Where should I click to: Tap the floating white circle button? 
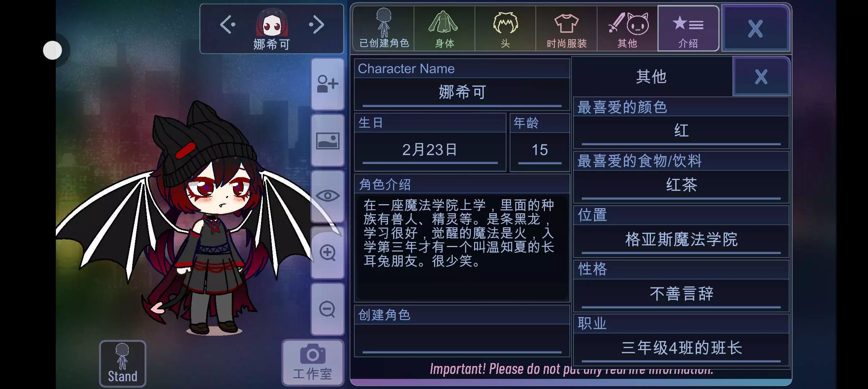pos(53,50)
